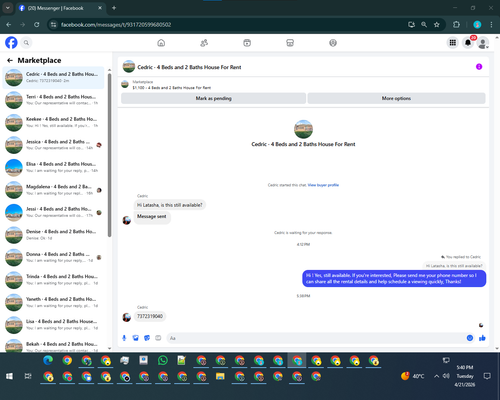The width and height of the screenshot is (500, 400).
Task: Open Magdalena conversation in list
Action: [53, 190]
